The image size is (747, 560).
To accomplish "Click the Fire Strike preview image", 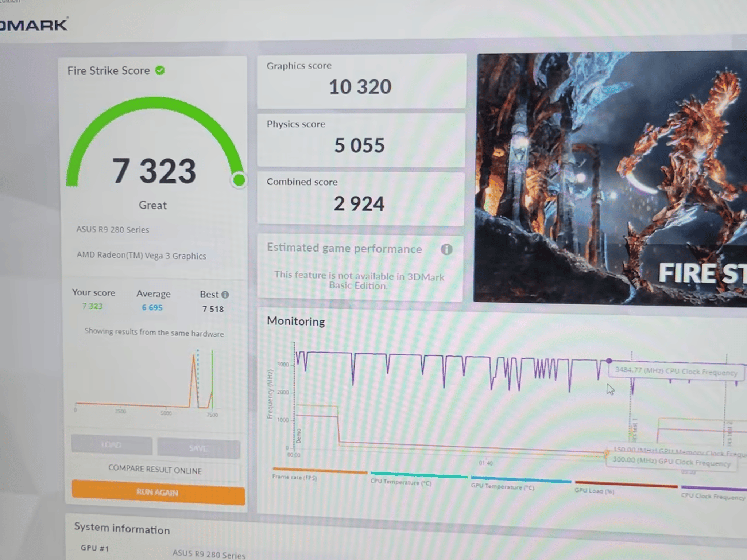I will coord(611,179).
